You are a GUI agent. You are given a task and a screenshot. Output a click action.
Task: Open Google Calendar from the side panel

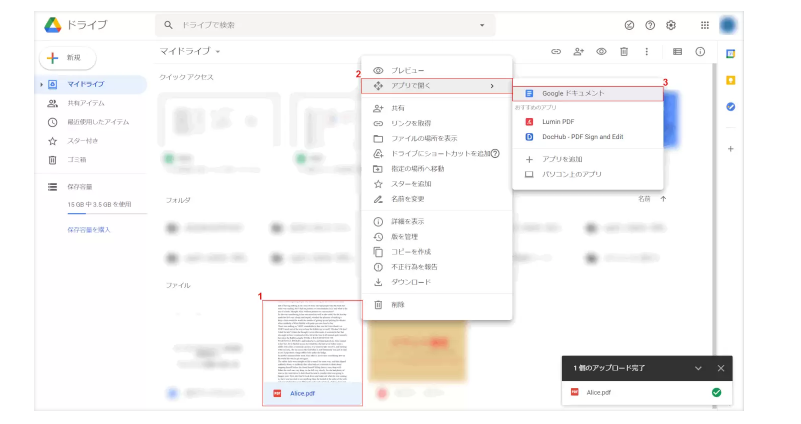click(x=731, y=53)
